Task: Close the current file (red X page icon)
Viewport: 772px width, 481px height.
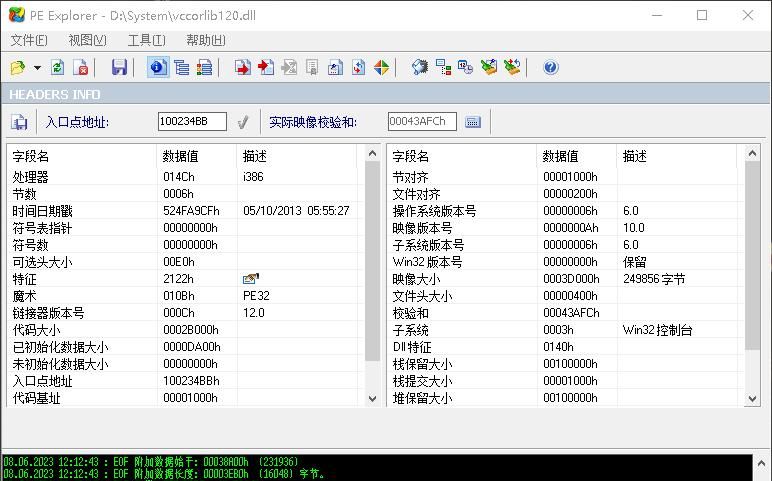Action: [80, 67]
